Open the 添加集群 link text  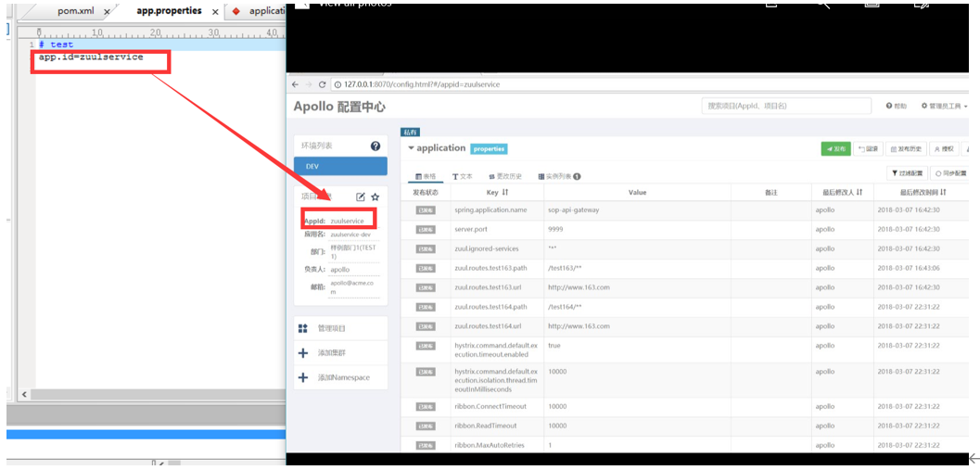(x=331, y=353)
